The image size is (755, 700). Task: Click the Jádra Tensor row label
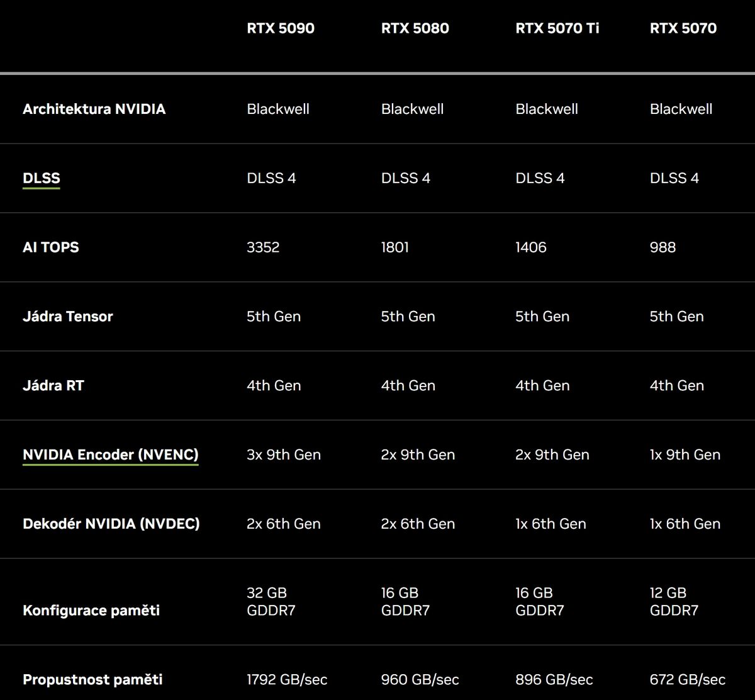coord(68,316)
